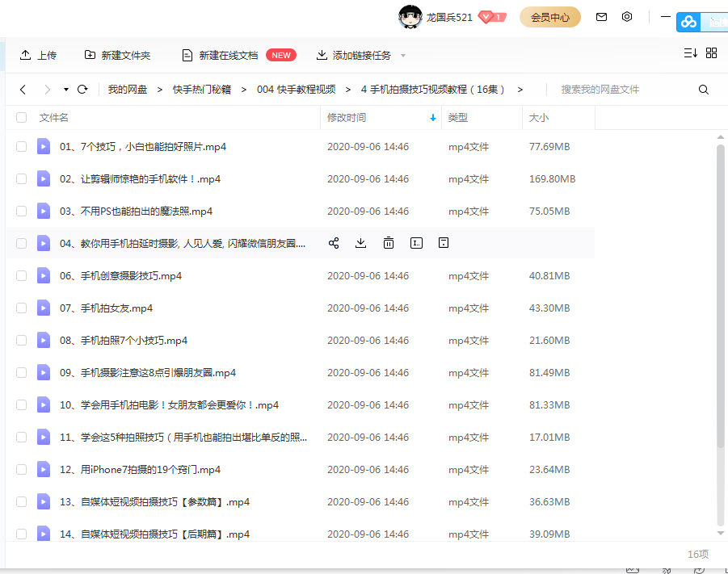Screen dimensions: 728x574
Task: Check the box for file 08
Action: (21, 340)
